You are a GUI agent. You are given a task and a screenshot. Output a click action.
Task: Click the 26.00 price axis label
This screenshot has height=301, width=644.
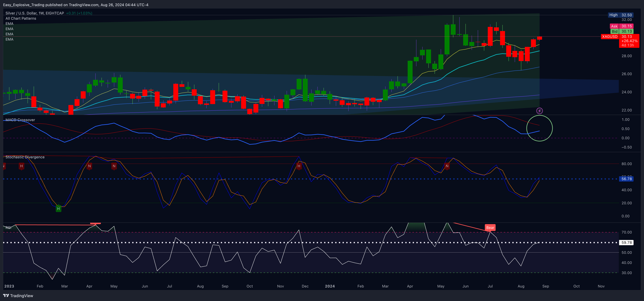click(626, 74)
